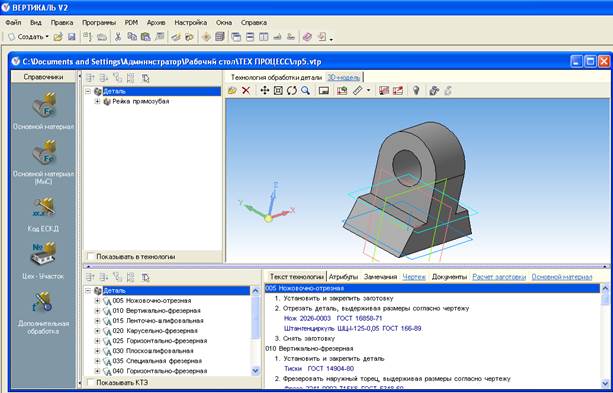Expand the 020 Карусельно-фрезерная operation
This screenshot has height=393, width=613.
(x=97, y=331)
